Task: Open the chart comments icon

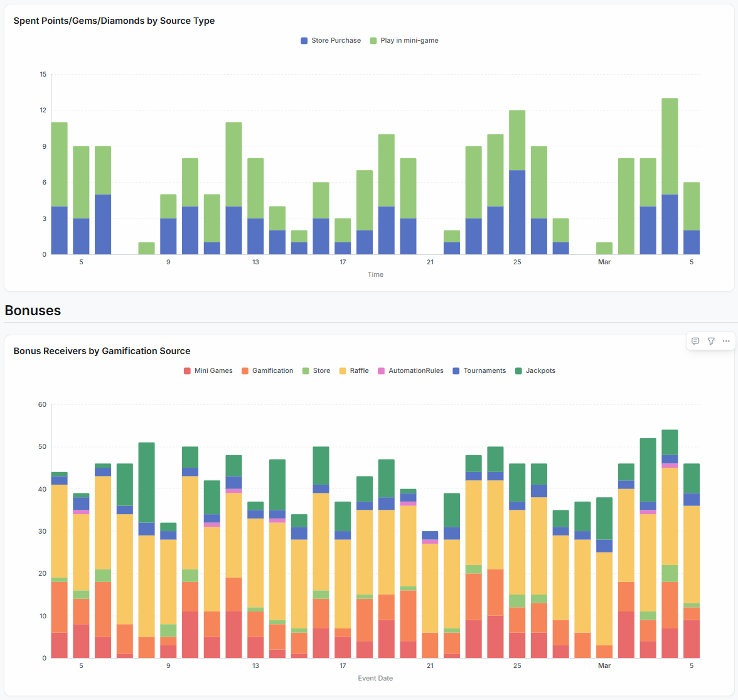Action: point(695,341)
